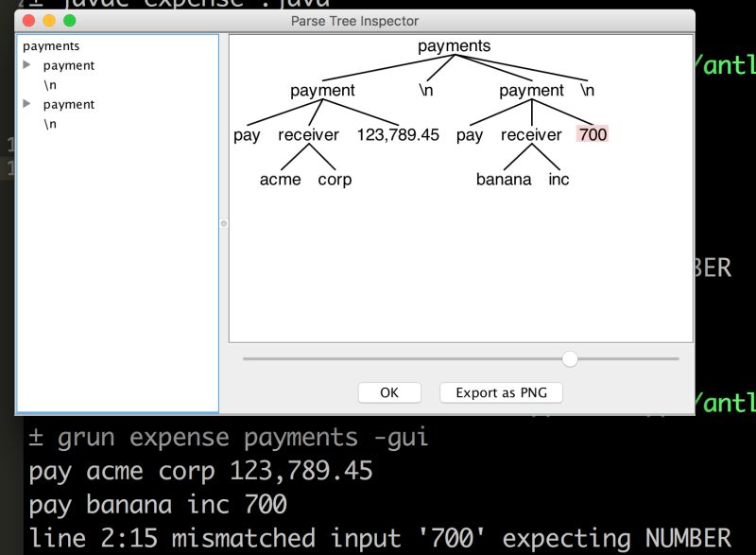
Task: Click receiver node above banana inc
Action: (531, 134)
